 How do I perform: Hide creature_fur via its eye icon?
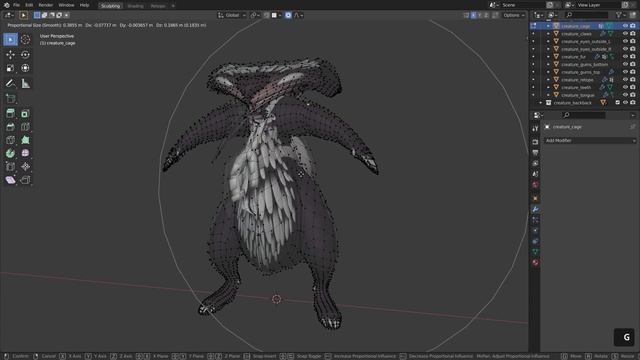[x=625, y=56]
